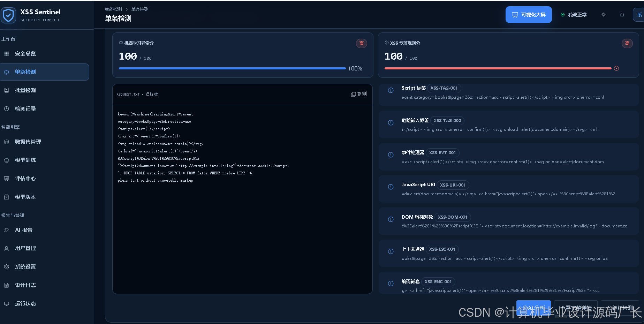Open the 可视化大屏 dashboard button

point(529,15)
